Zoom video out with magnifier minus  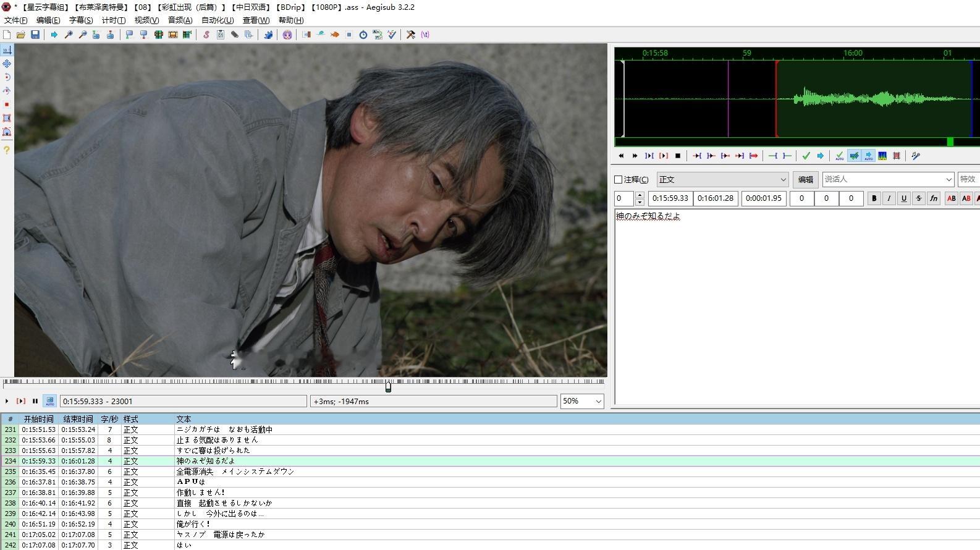click(82, 35)
